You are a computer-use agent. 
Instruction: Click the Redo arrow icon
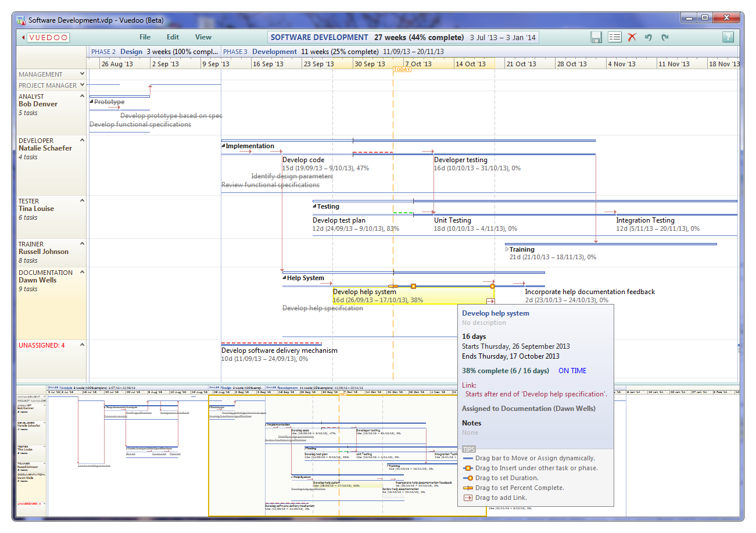[665, 37]
